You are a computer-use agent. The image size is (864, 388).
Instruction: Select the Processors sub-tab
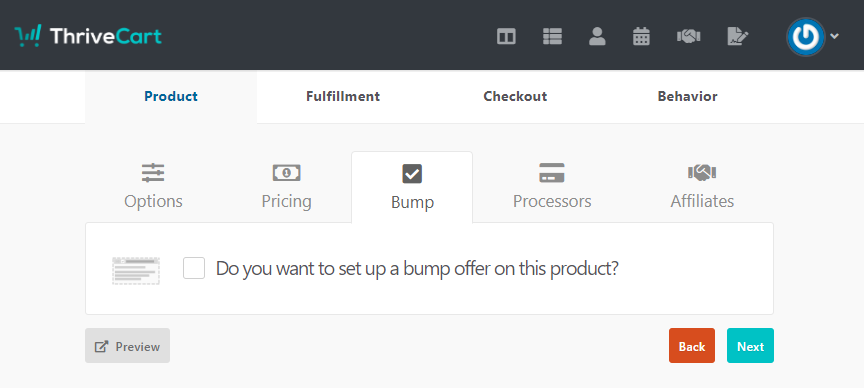point(552,187)
